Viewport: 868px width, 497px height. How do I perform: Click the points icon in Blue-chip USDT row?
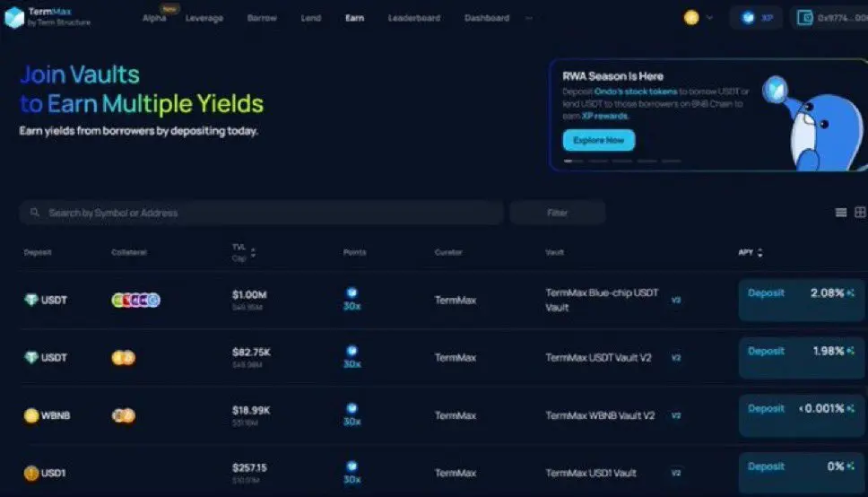[x=352, y=293]
